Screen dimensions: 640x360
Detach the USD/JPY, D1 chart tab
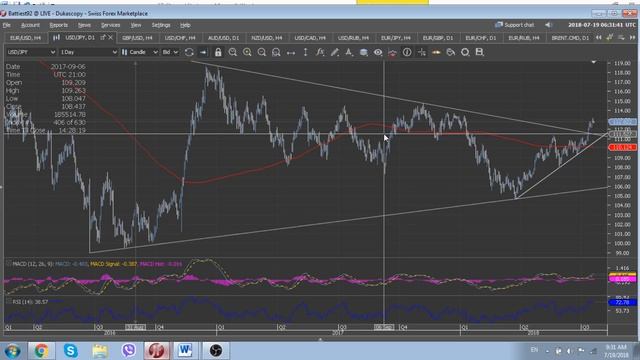coord(102,37)
